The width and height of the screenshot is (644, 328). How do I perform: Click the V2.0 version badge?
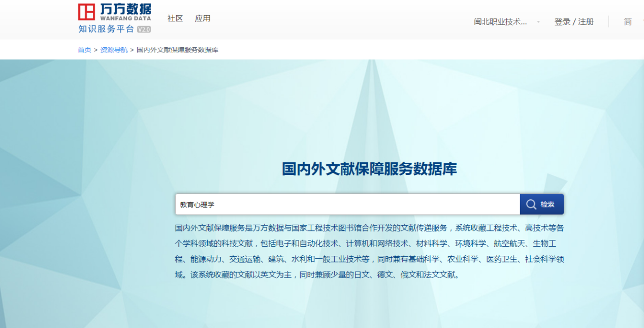(x=144, y=29)
